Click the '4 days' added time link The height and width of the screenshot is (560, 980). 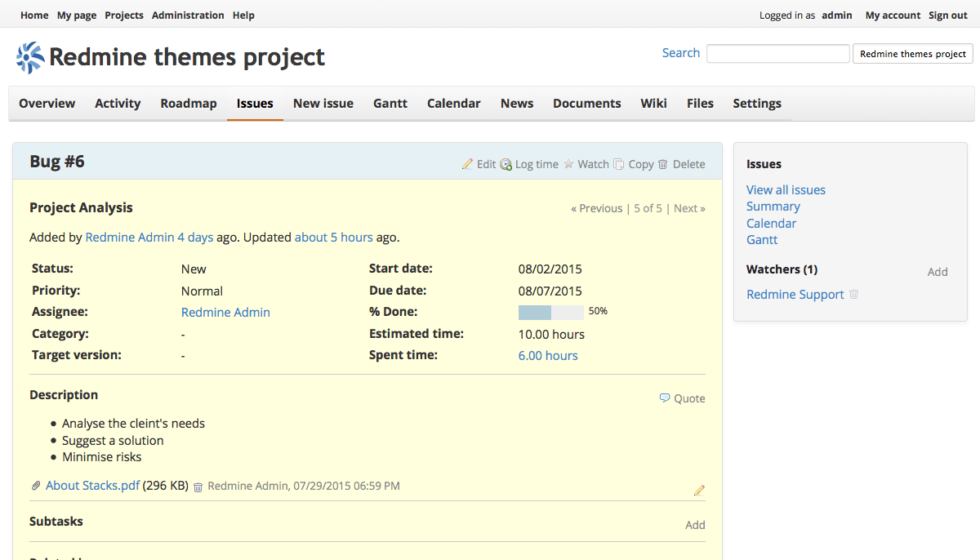pos(195,238)
